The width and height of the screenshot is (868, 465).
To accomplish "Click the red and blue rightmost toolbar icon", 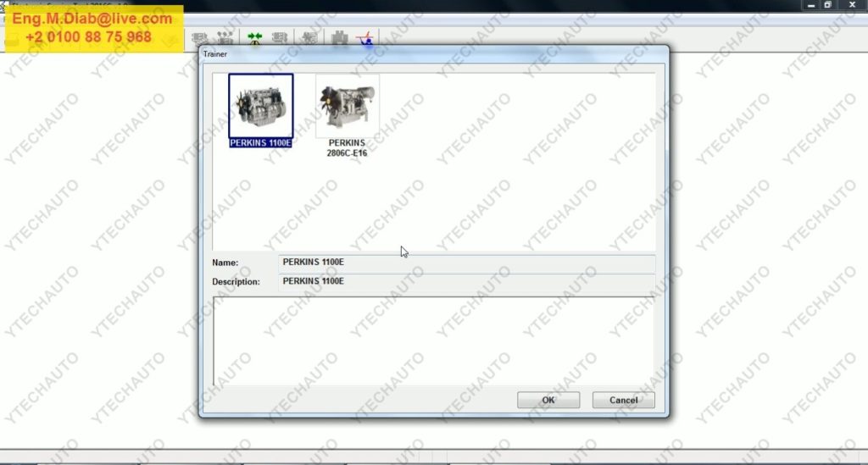I will [366, 39].
